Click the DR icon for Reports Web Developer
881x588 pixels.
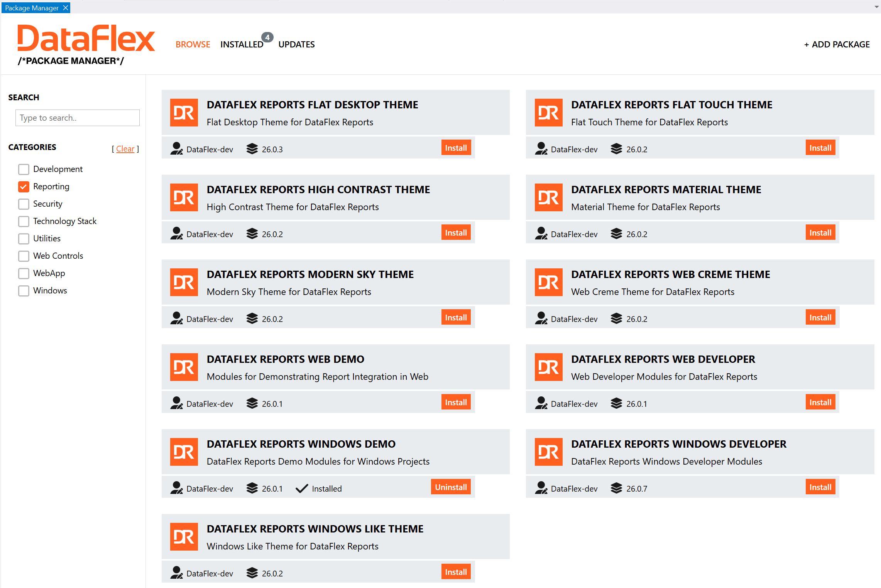click(548, 367)
